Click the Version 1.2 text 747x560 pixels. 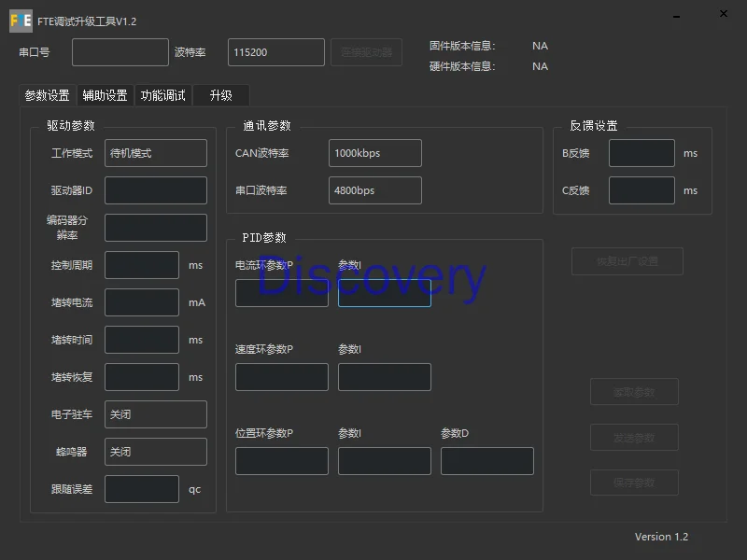tap(661, 537)
